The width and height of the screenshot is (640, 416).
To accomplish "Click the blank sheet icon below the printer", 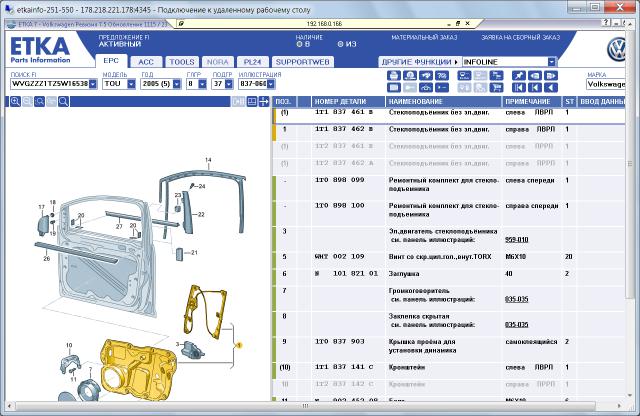I will coord(394,87).
